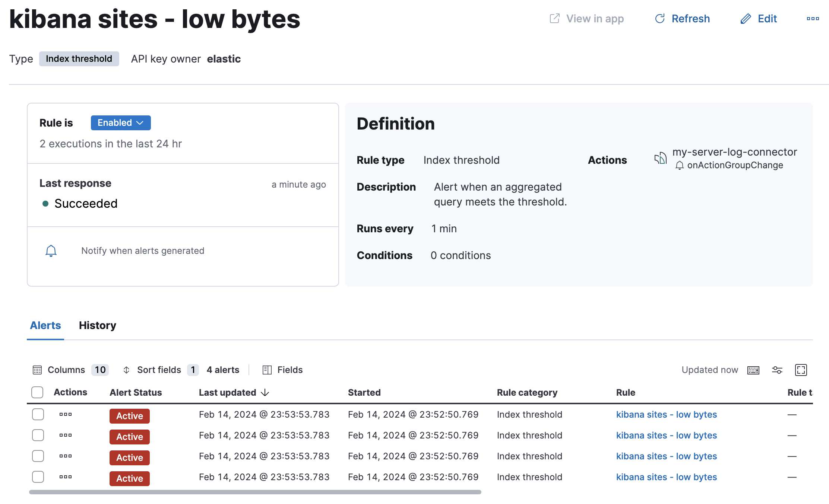Screen dimensions: 829x504
Task: Click the bell notification icon in rule panel
Action: 51,250
